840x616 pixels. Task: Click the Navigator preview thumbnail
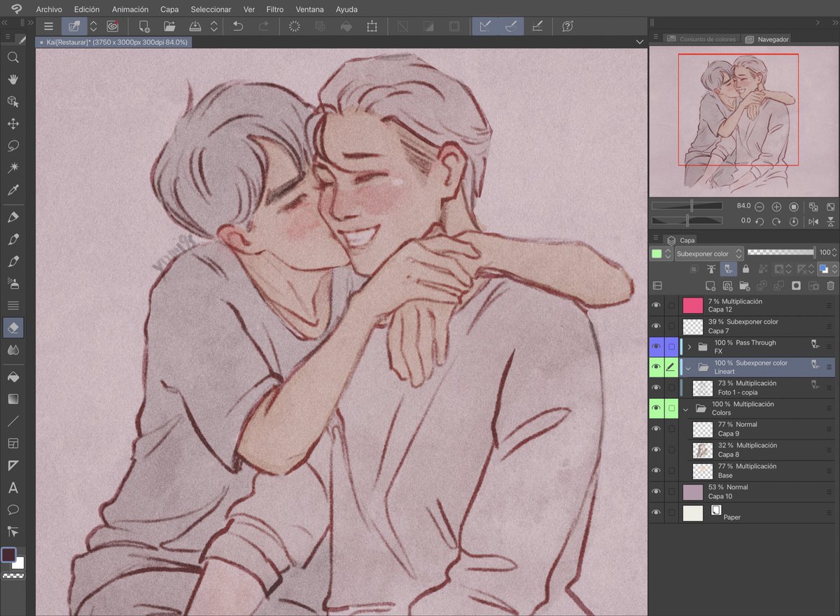pos(743,121)
